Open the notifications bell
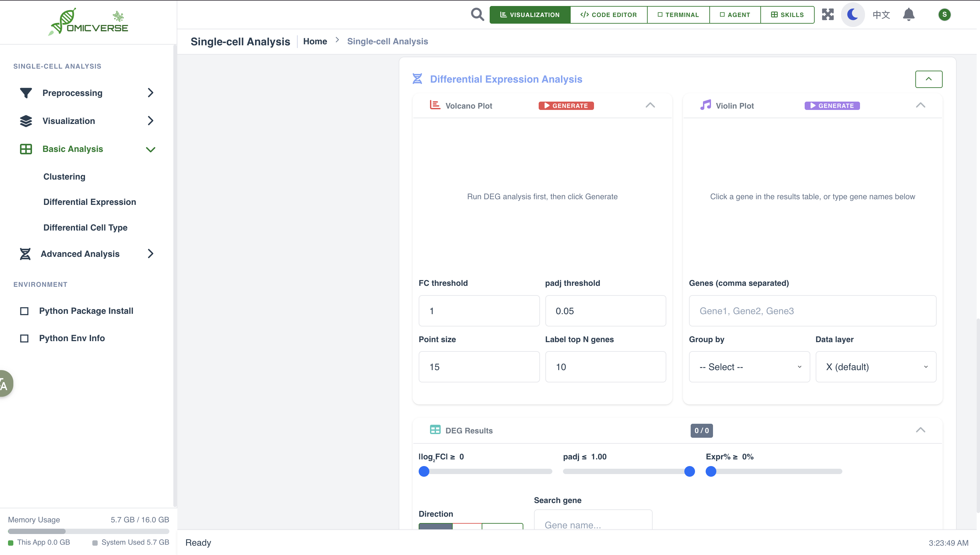The image size is (980, 555). [x=909, y=14]
